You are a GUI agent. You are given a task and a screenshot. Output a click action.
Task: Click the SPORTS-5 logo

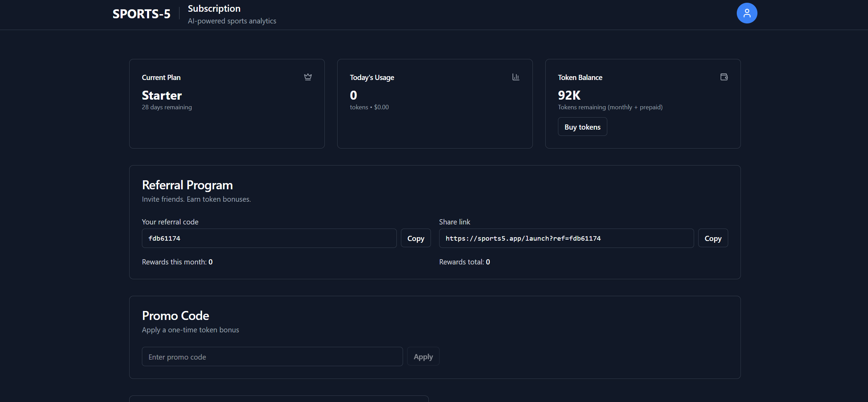click(x=141, y=14)
